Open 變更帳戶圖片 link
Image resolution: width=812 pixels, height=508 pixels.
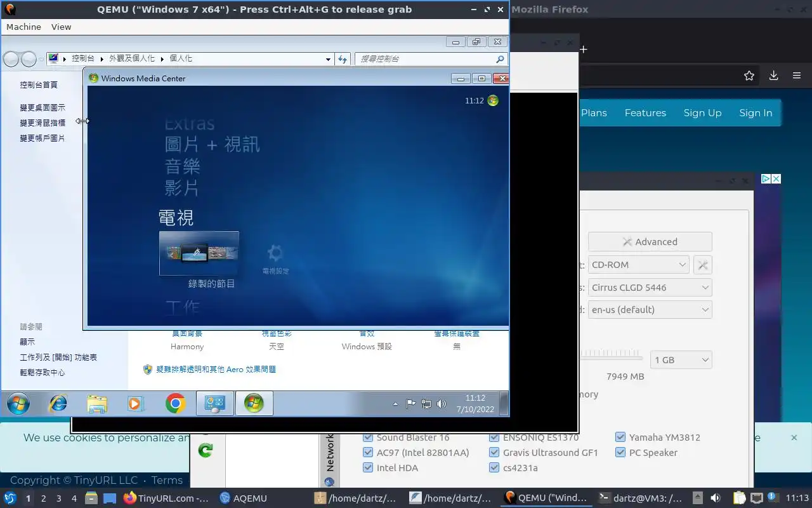(43, 138)
